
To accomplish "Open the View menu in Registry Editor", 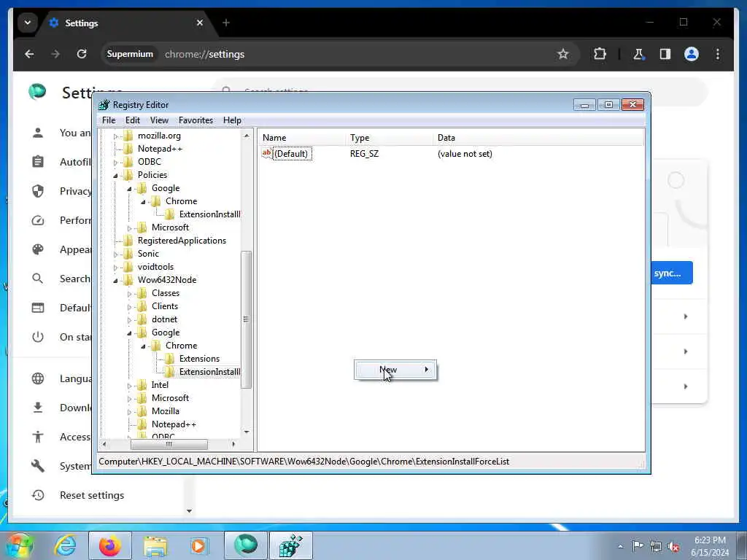I will point(159,120).
